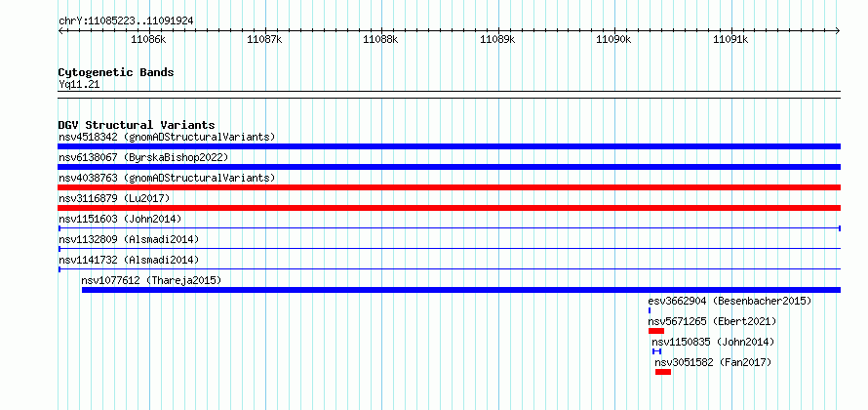Image resolution: width=868 pixels, height=410 pixels.
Task: Open nsv4518342 (gnomADStructuralVariants) label
Action: point(167,137)
